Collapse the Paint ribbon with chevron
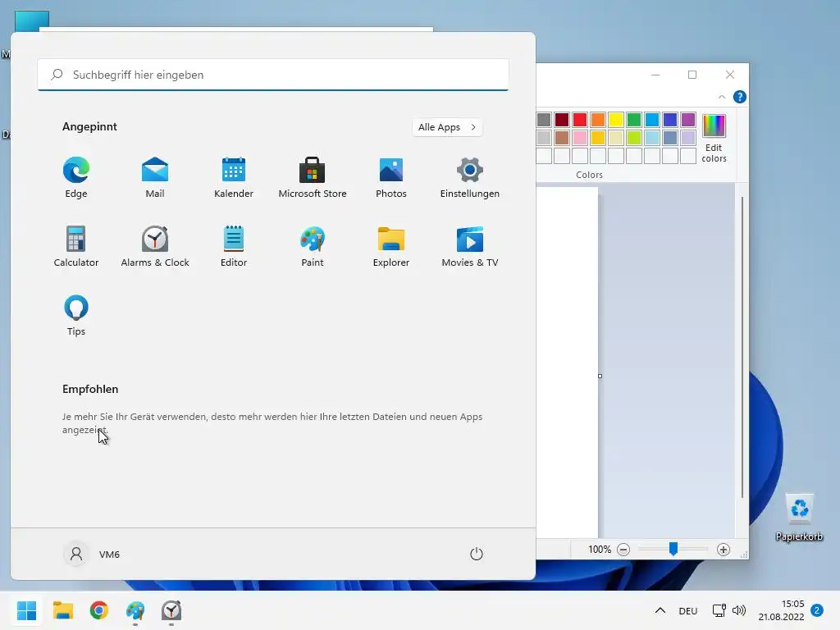This screenshot has height=630, width=840. 722,97
